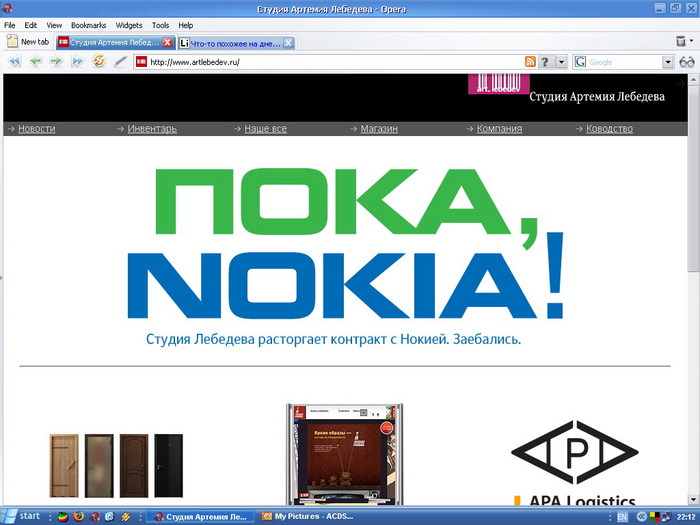
Task: Go back one page
Action: [x=35, y=61]
